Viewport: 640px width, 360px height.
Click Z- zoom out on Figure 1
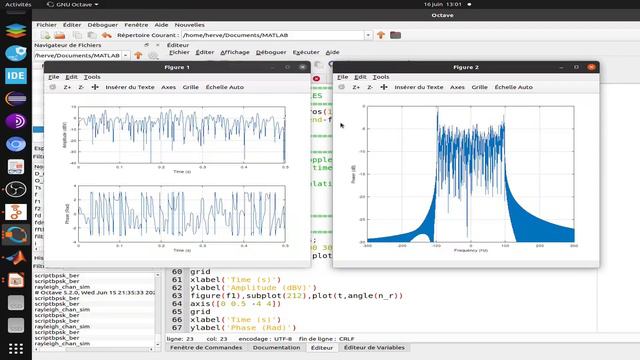[x=81, y=87]
